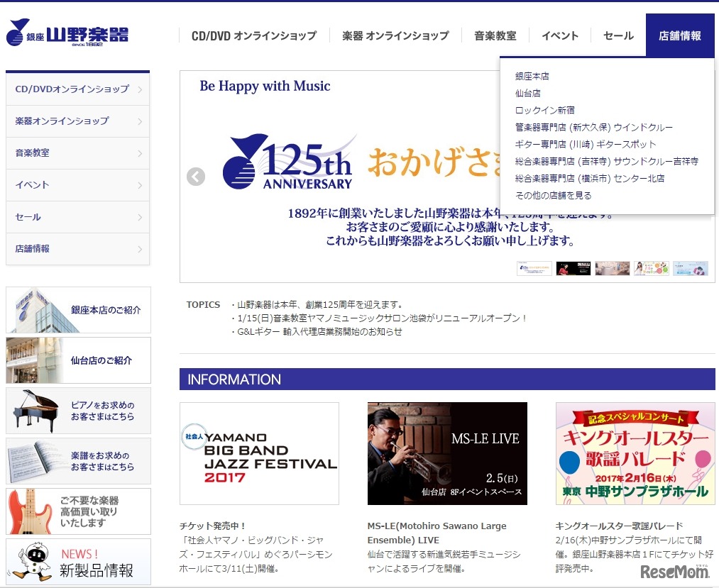Click the guitar buy-back banner
Screen dimensions: 719x588
[78, 511]
